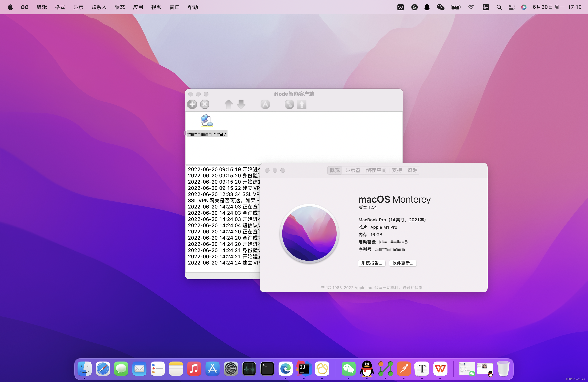Click the add connection plus icon in iNode
This screenshot has height=382, width=588.
(192, 104)
